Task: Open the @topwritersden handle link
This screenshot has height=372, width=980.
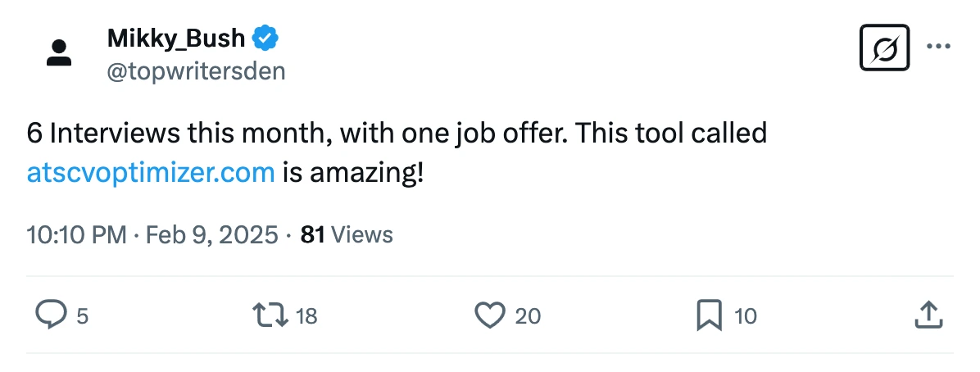Action: click(196, 71)
